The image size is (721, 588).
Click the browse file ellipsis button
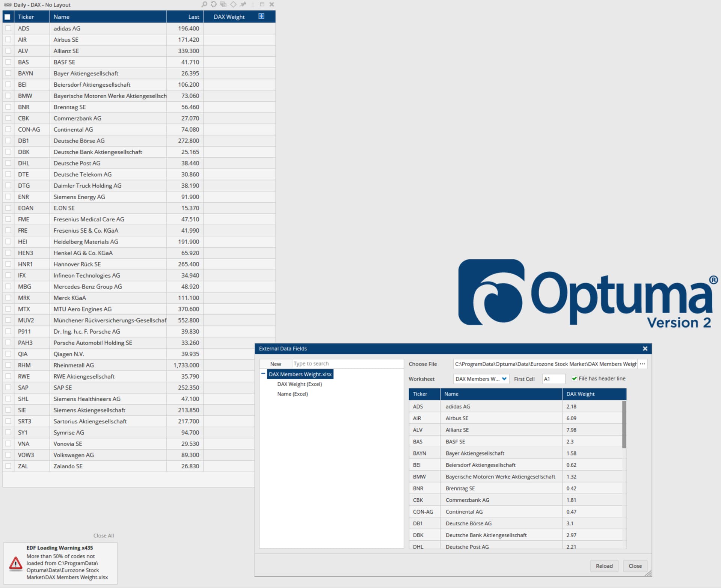coord(643,364)
